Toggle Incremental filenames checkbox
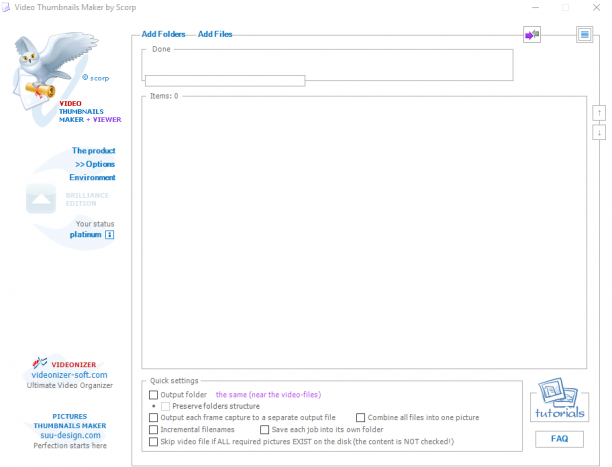Screen dimensions: 612x467 153,430
